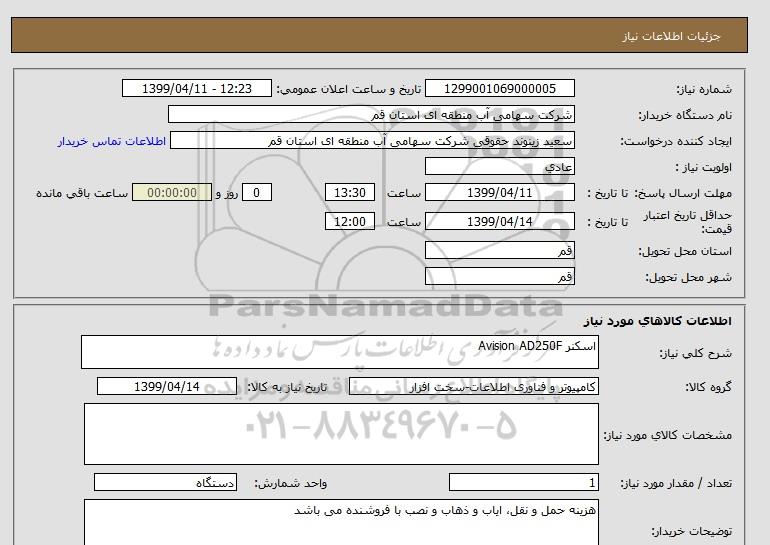This screenshot has height=545, width=770.
Task: Select the روز و label
Action: [x=227, y=193]
